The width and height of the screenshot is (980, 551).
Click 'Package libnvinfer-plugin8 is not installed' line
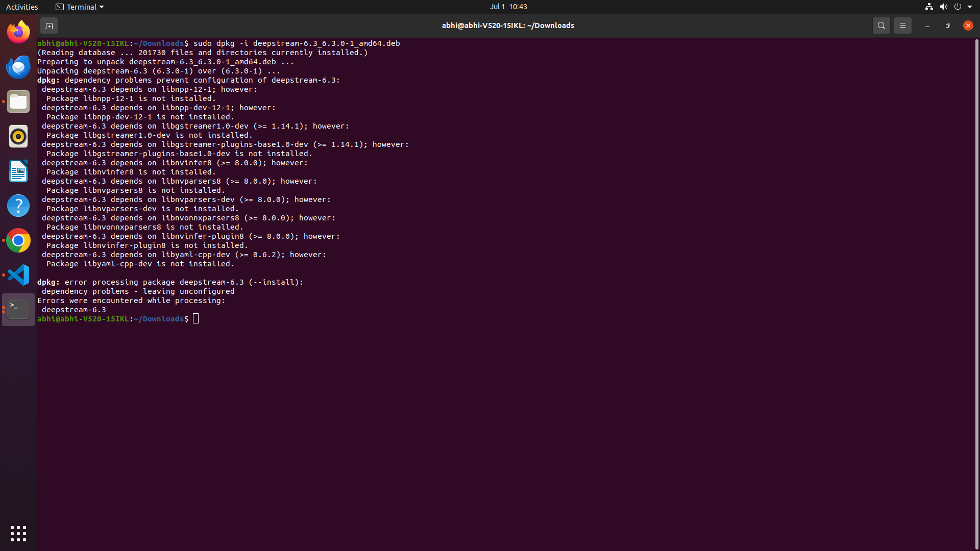[x=147, y=245]
